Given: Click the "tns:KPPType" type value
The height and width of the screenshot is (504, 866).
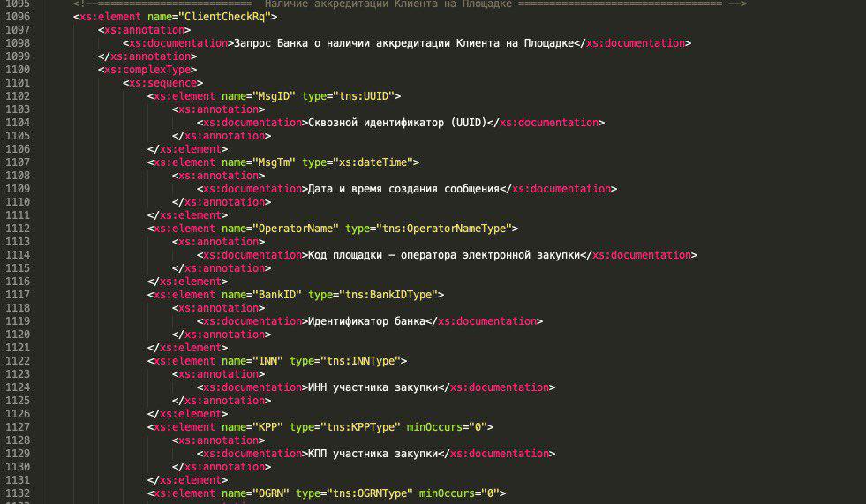Looking at the screenshot, I should (361, 427).
